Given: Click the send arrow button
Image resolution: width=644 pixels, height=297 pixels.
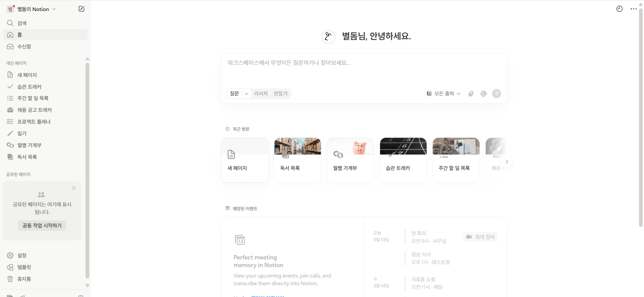Looking at the screenshot, I should (496, 94).
